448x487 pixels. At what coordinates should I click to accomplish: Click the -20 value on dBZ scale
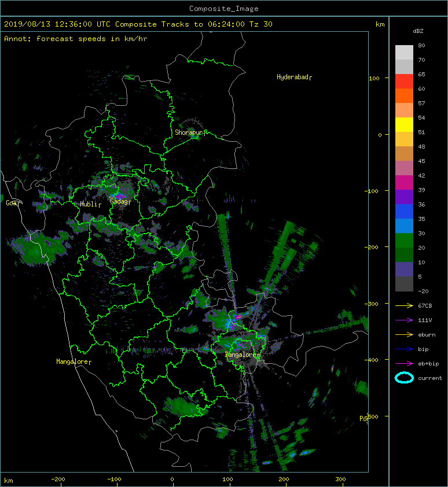click(x=423, y=292)
